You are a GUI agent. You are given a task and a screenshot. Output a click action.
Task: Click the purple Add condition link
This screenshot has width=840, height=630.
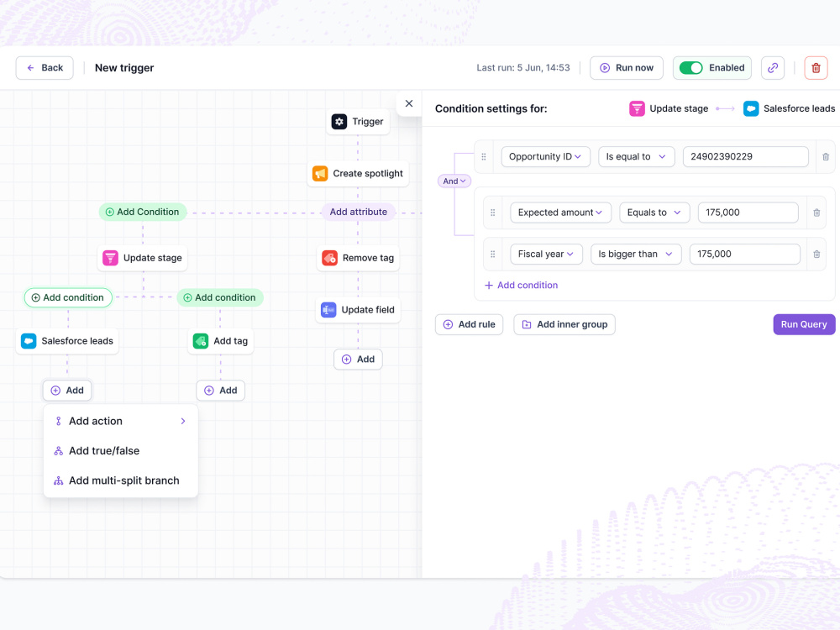tap(522, 286)
